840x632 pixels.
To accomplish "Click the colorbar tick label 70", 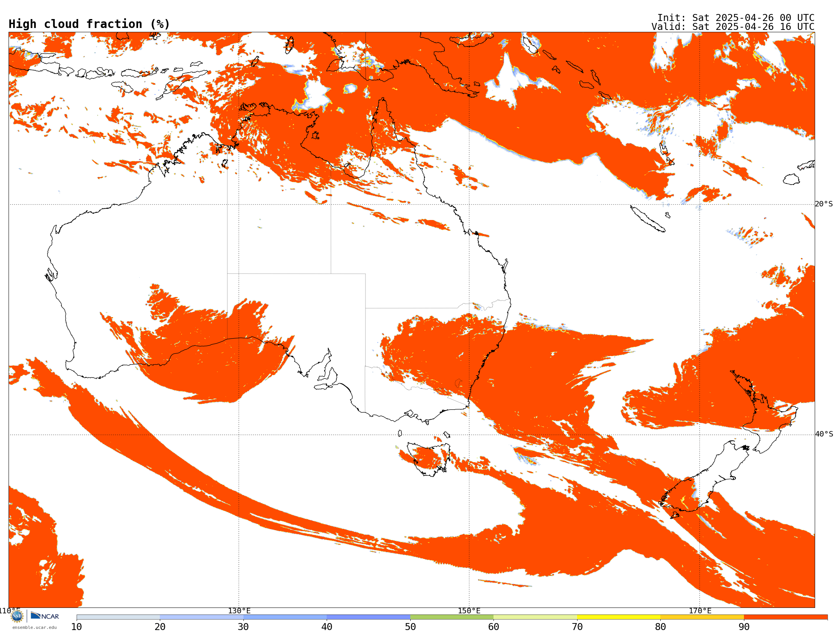I will 577,627.
